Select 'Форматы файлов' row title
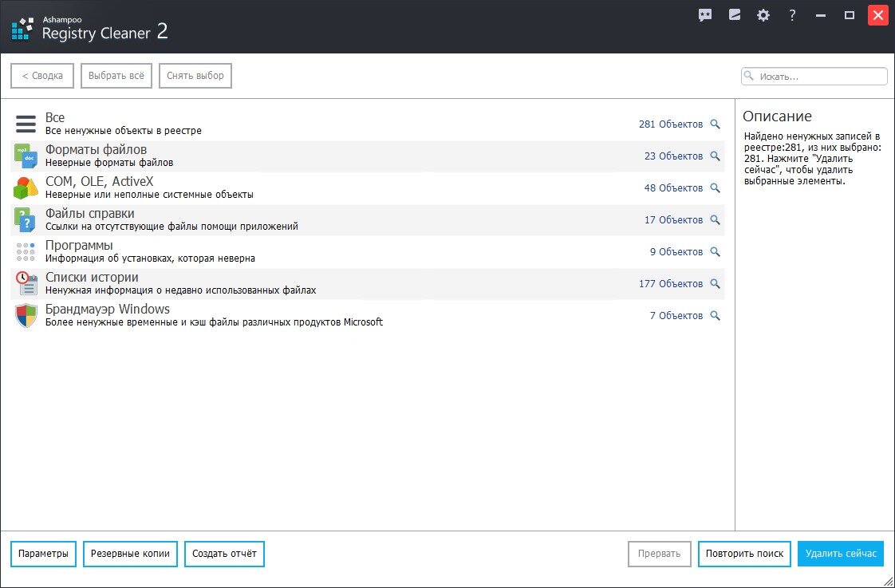Screen dimensions: 895x588 pos(96,149)
